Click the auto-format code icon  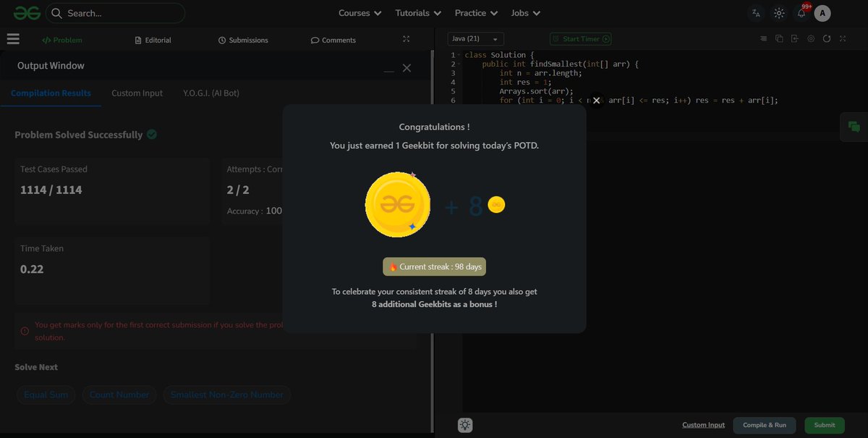[764, 39]
